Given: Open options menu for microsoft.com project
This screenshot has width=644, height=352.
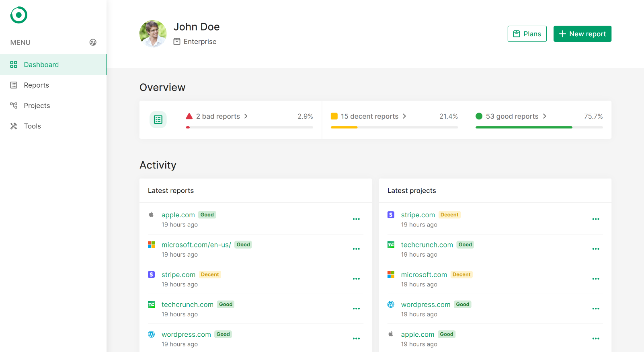Looking at the screenshot, I should (596, 279).
